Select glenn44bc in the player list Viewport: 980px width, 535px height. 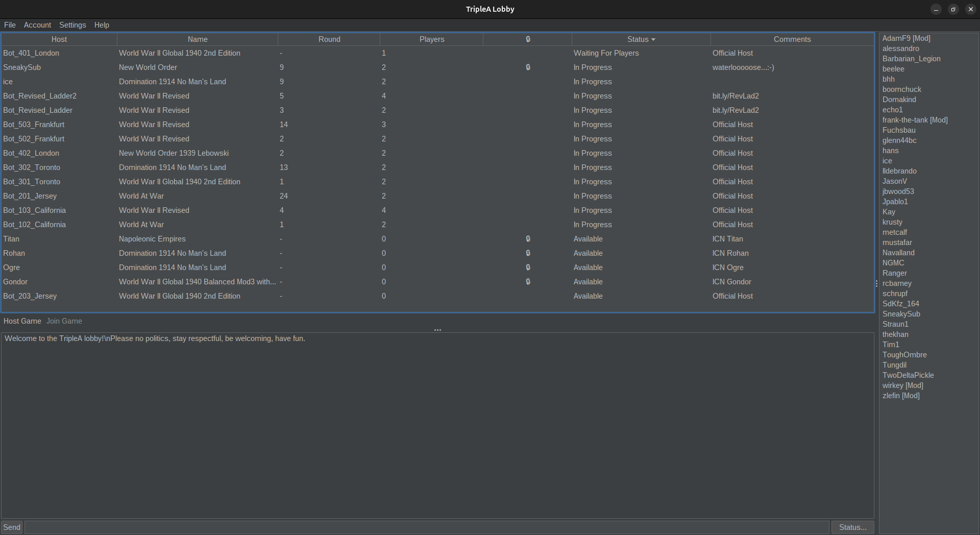[899, 140]
